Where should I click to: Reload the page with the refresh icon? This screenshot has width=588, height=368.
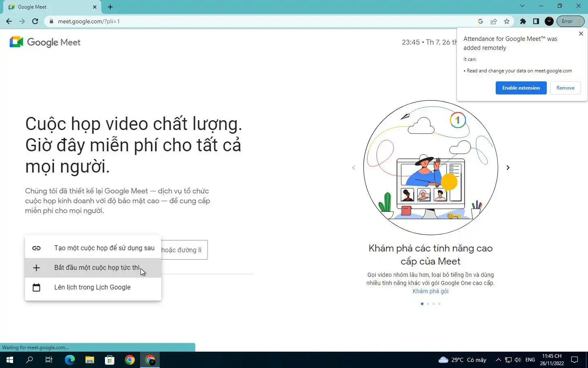(x=35, y=21)
